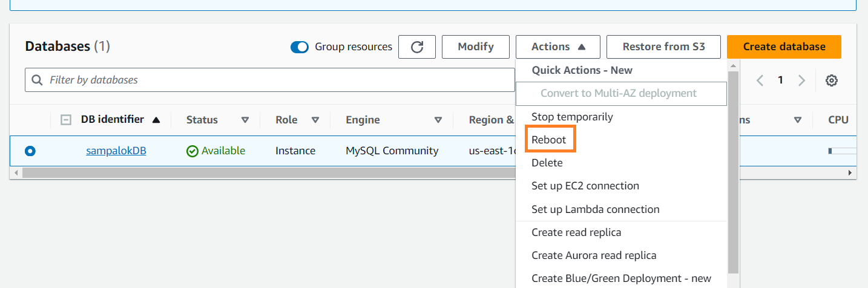Toggle the Group resources switch
This screenshot has width=868, height=288.
[x=300, y=47]
